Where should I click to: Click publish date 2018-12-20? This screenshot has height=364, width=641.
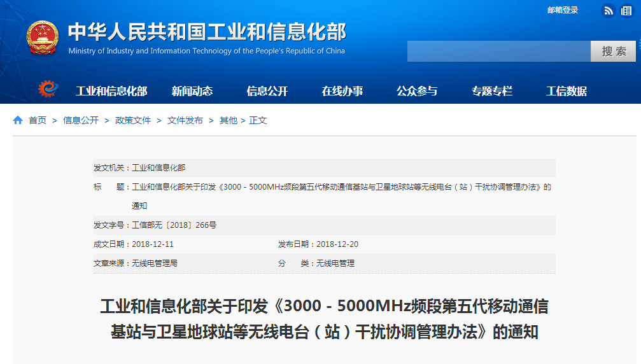point(337,244)
